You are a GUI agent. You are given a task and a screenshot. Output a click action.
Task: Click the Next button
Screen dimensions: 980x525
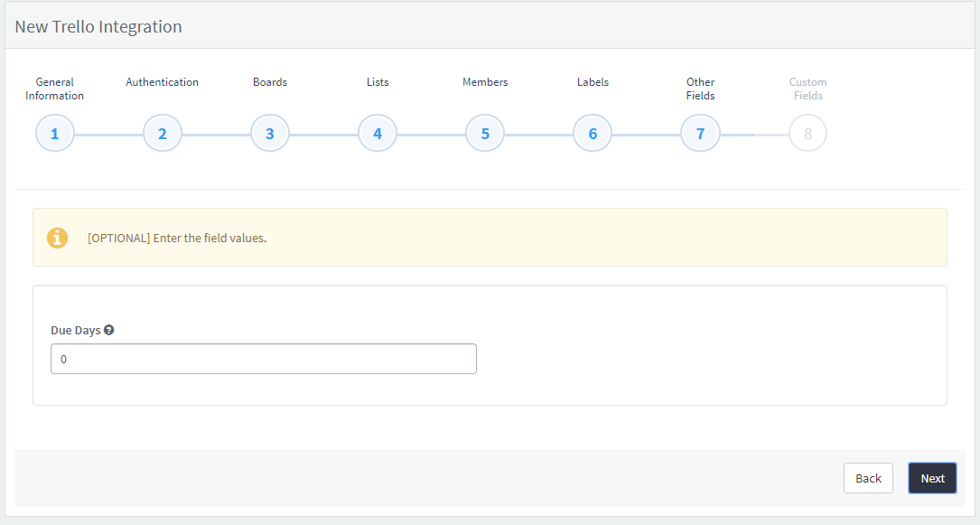(x=932, y=478)
